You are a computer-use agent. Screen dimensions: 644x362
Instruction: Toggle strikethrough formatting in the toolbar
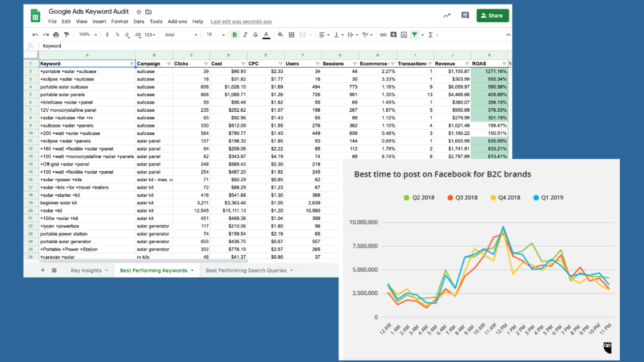coord(255,35)
